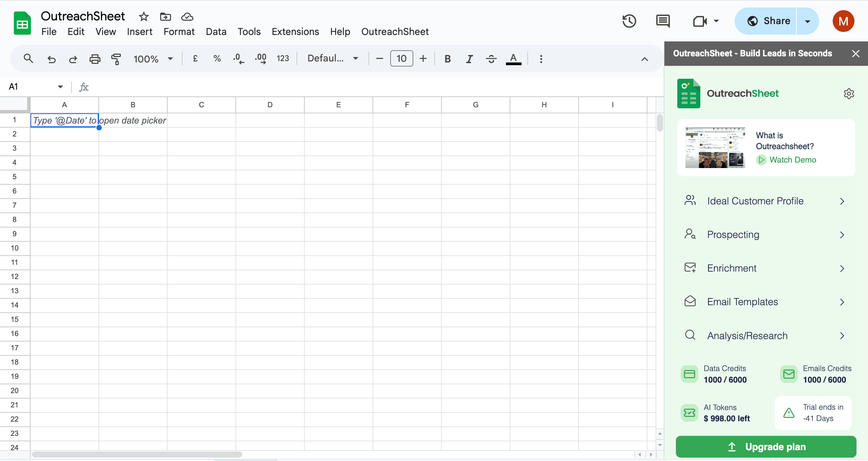Activate the paint format tool
Viewport: 868px width, 461px height.
tap(116, 59)
